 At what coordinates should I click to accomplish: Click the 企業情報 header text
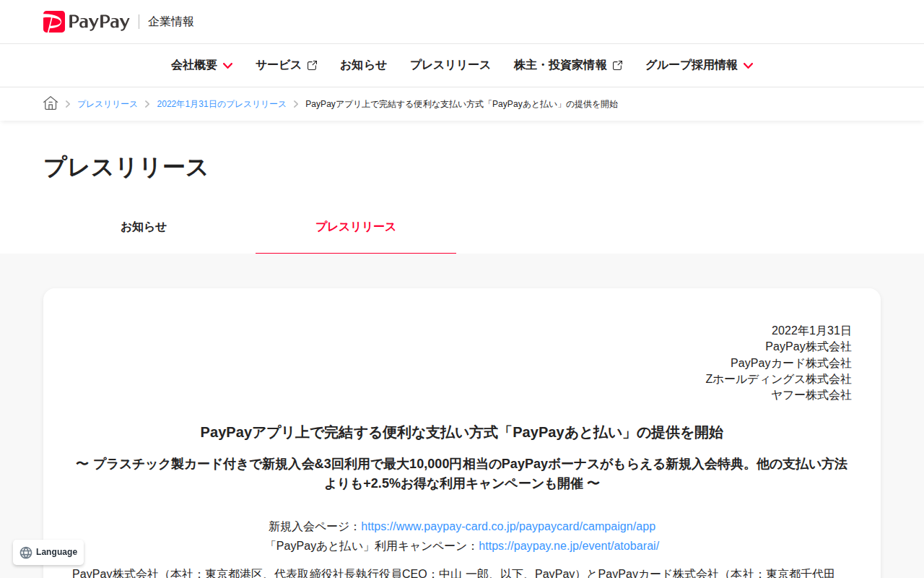click(171, 22)
